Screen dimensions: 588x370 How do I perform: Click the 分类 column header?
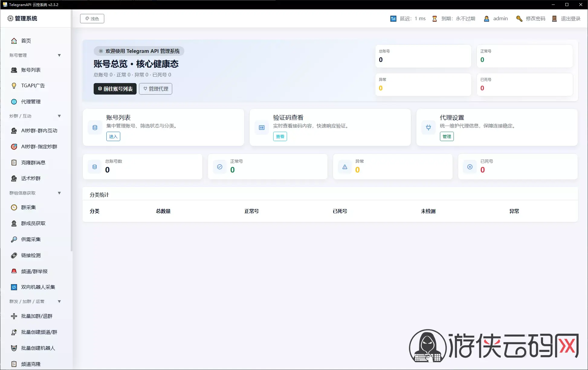click(95, 211)
